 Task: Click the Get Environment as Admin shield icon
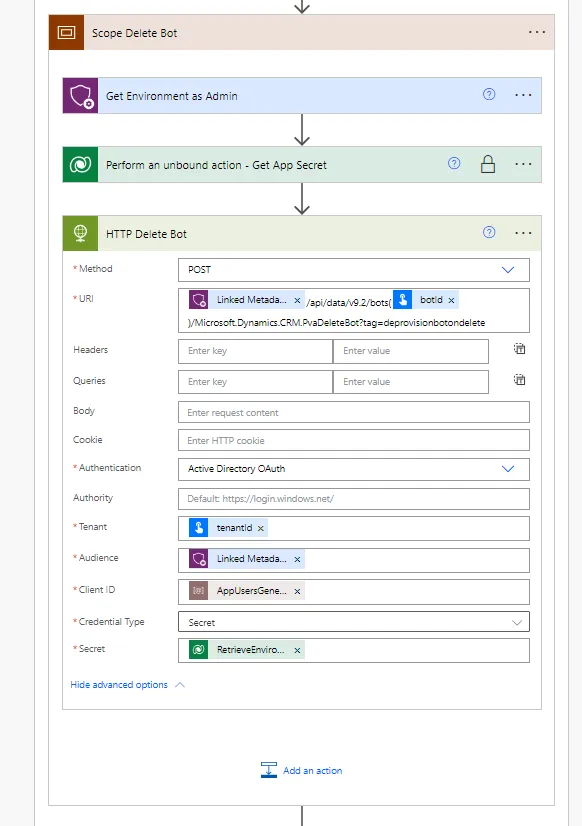tap(81, 96)
